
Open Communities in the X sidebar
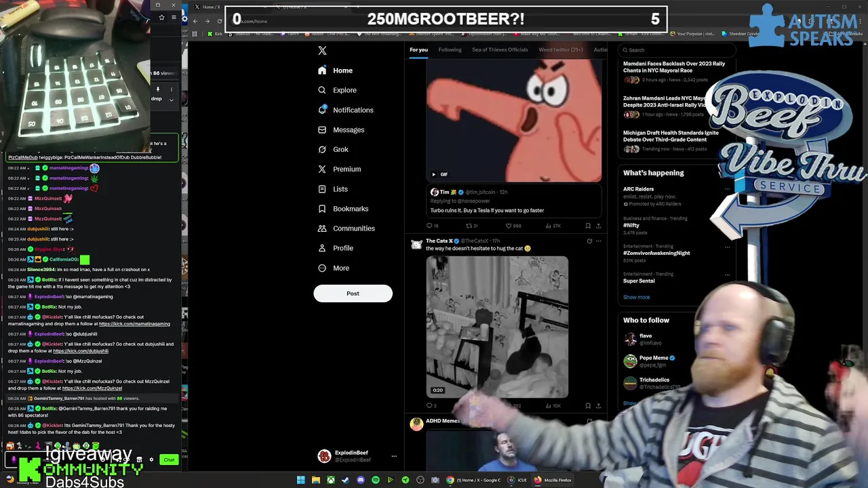[x=346, y=228]
